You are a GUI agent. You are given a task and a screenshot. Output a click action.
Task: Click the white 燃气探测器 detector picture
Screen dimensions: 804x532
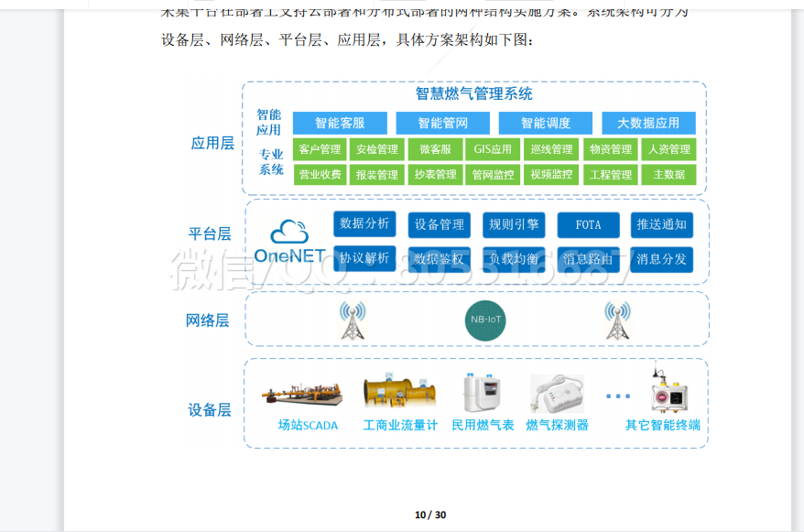557,394
